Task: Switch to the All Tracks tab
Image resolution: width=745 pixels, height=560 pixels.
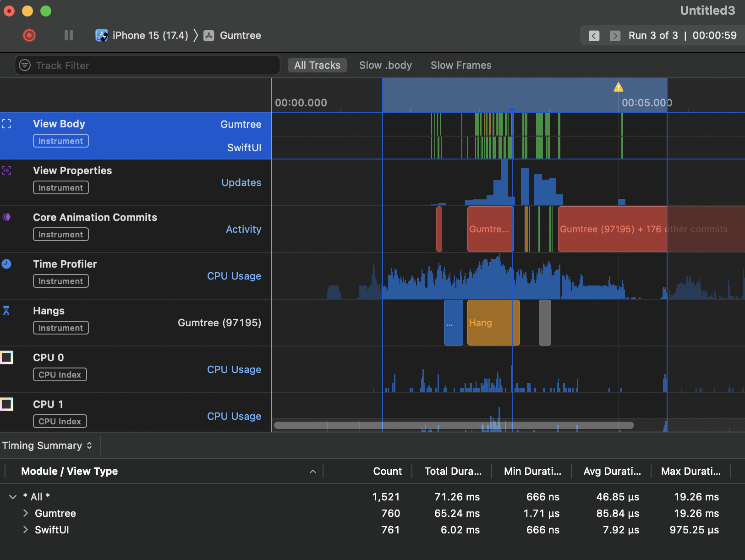Action: [x=317, y=65]
